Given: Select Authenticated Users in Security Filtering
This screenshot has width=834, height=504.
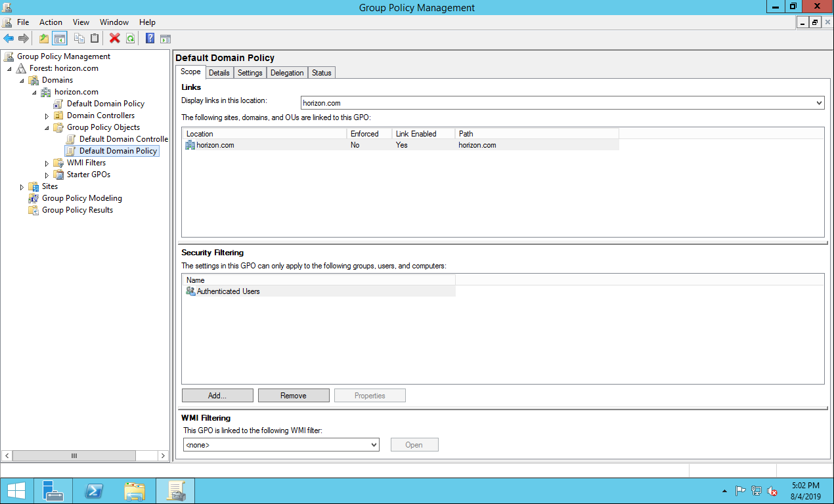Looking at the screenshot, I should [228, 291].
